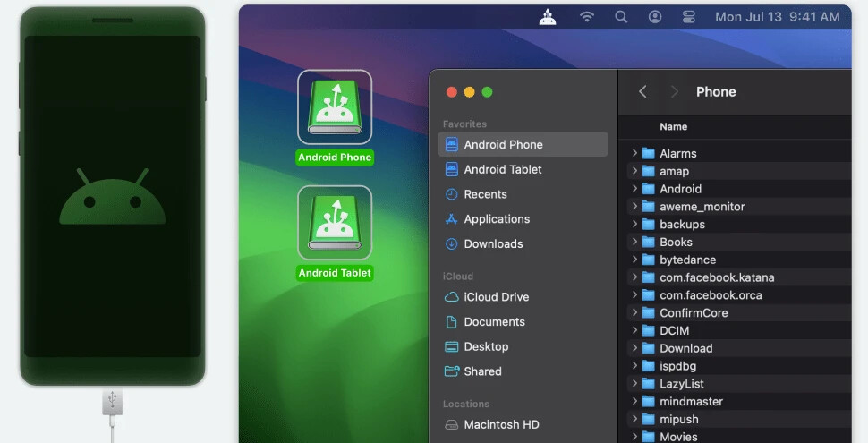Open iCloud Drive in sidebar
This screenshot has height=443, width=868.
coord(496,297)
